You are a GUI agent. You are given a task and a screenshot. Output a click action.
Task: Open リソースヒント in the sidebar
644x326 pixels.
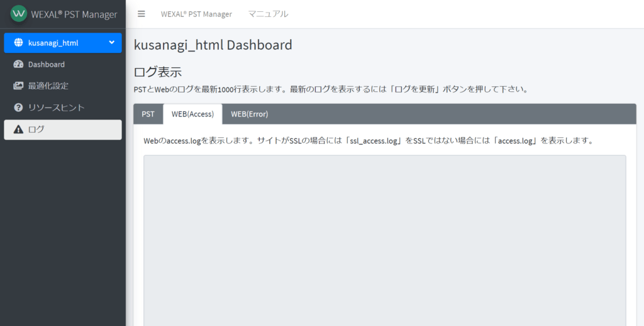[x=63, y=108]
